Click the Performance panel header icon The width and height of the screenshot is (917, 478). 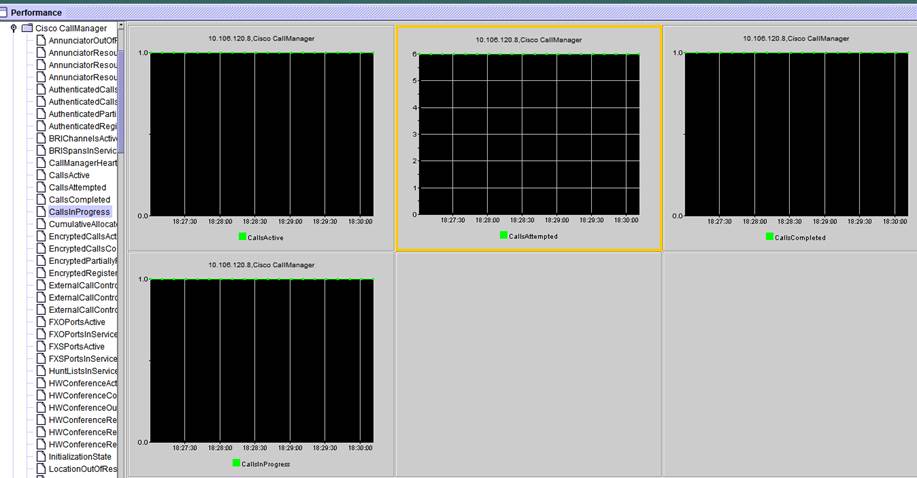(x=4, y=12)
